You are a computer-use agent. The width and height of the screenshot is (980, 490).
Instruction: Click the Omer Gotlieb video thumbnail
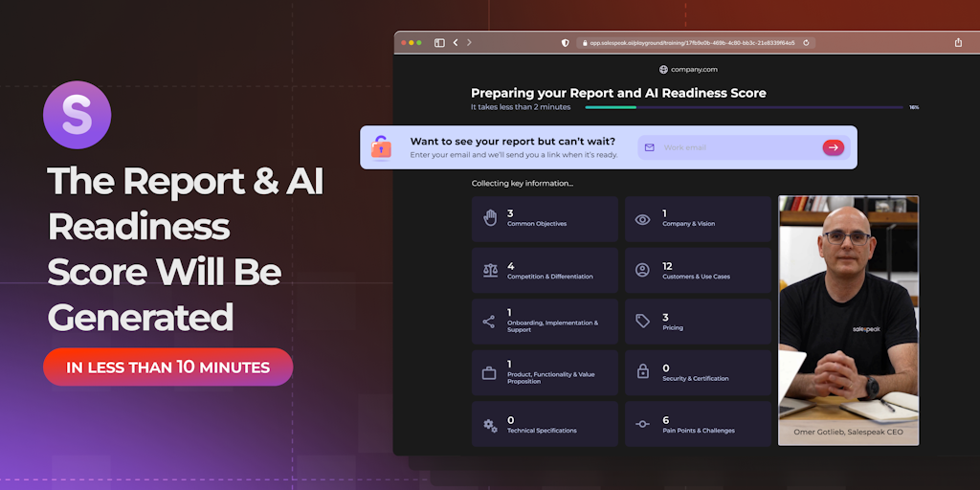pyautogui.click(x=848, y=321)
